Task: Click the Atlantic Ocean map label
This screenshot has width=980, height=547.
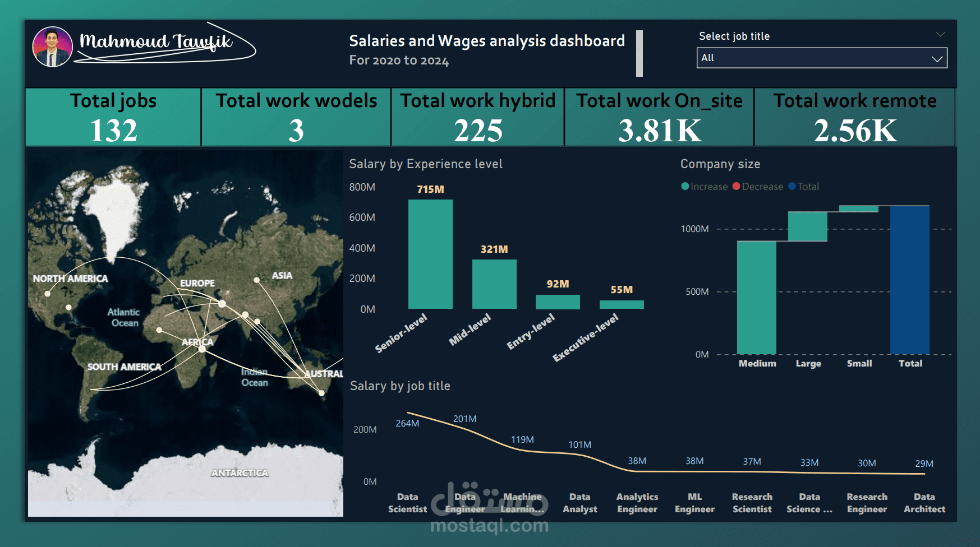Action: [124, 317]
